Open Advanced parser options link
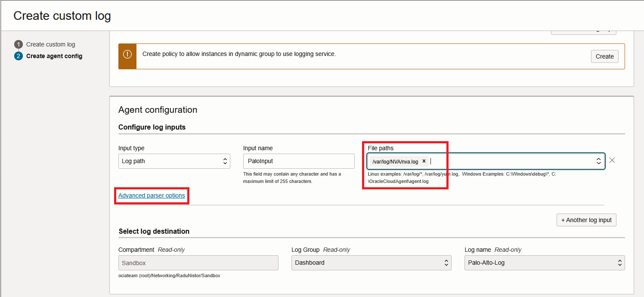 [152, 195]
